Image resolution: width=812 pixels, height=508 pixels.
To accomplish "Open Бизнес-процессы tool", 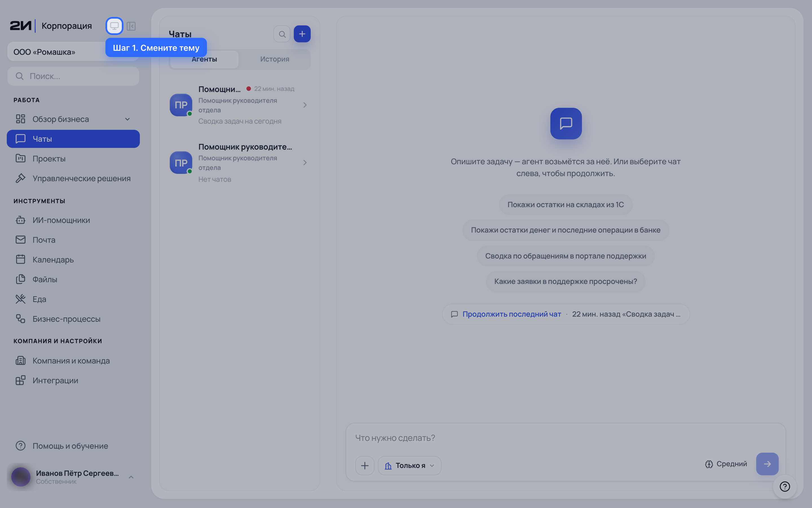I will 73,319.
